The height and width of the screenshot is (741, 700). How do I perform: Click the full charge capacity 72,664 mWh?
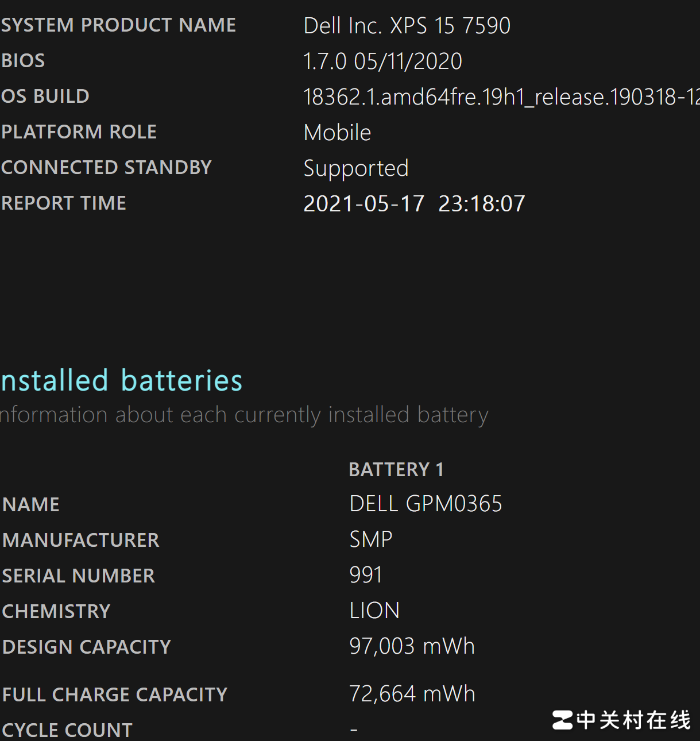click(412, 693)
